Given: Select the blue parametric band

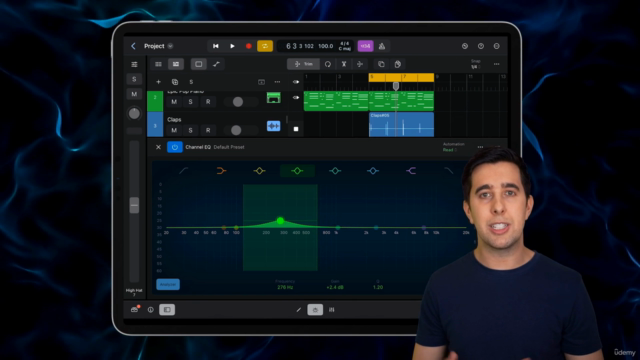Looking at the screenshot, I should tap(373, 171).
